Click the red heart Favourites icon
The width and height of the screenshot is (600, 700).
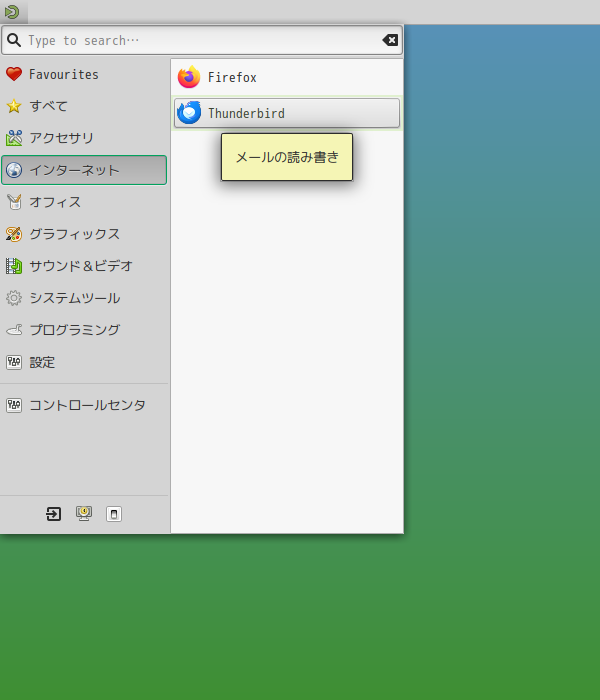point(14,74)
